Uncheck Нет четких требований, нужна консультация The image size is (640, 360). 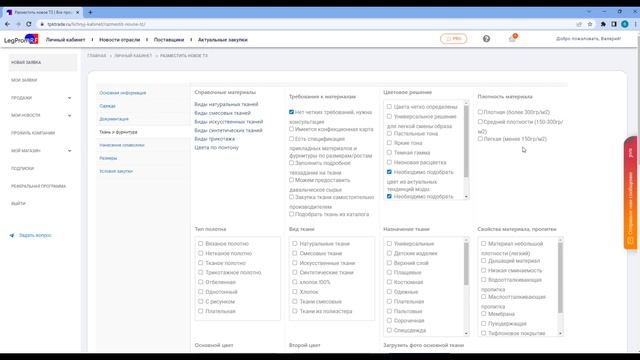(291, 112)
